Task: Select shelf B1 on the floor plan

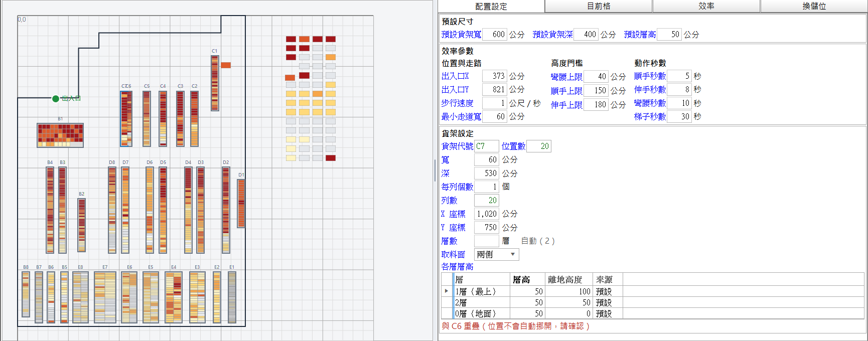Action: (60, 135)
